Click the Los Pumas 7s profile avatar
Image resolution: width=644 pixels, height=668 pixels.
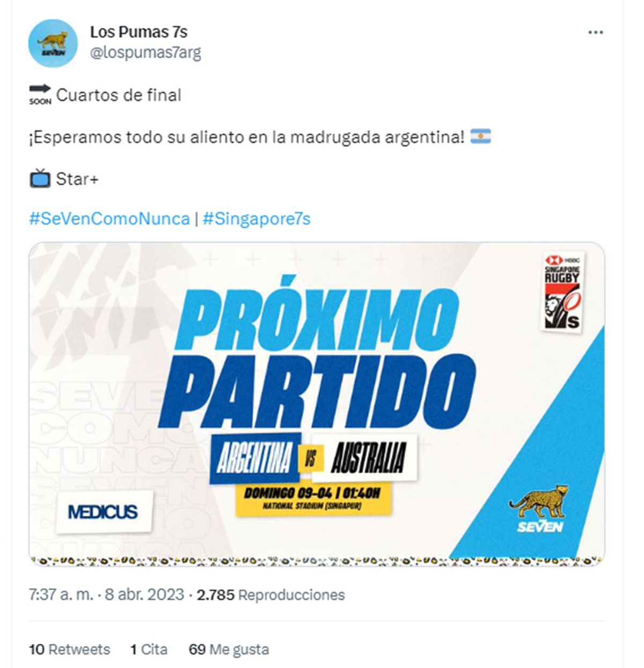pyautogui.click(x=53, y=43)
